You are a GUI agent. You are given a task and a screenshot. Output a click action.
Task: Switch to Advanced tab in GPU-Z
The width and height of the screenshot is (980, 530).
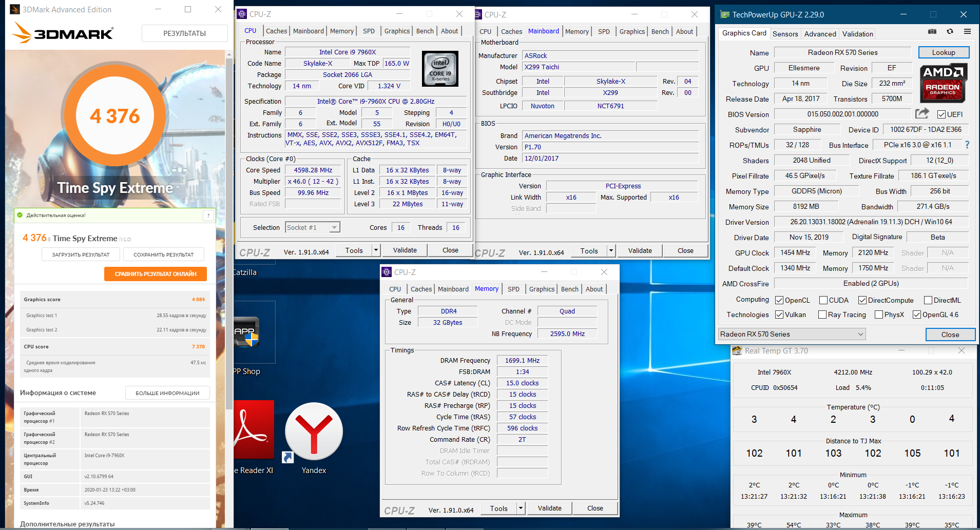point(820,34)
